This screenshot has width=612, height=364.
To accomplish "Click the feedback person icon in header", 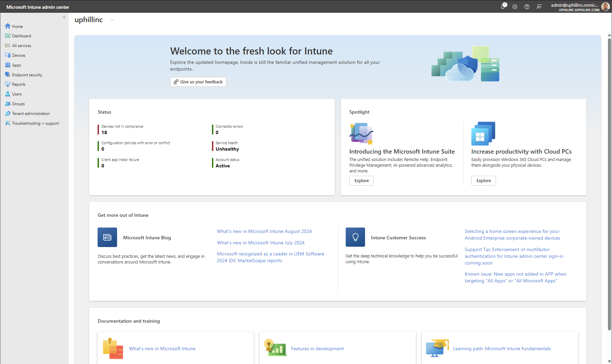I will point(539,7).
